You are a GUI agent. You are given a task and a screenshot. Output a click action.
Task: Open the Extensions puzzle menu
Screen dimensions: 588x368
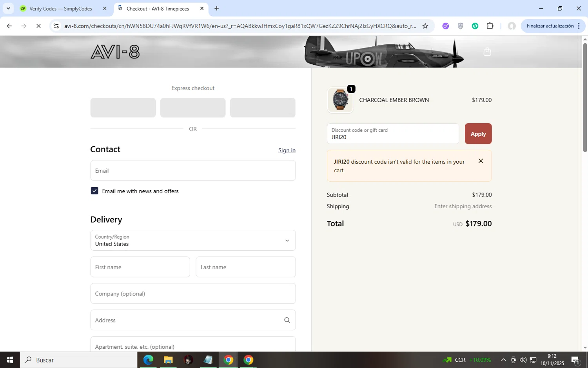tap(490, 26)
